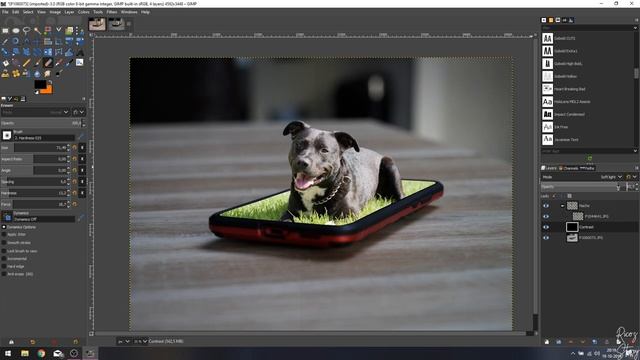Image resolution: width=640 pixels, height=360 pixels.
Task: Select the Text tool
Action: 80,52
